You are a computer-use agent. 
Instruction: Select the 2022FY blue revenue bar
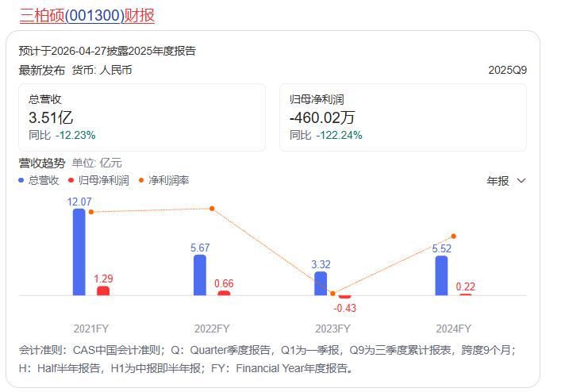click(200, 275)
